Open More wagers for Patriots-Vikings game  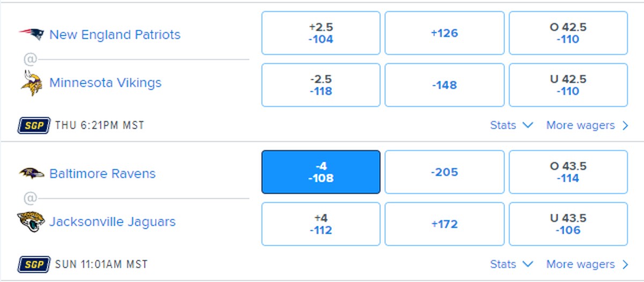point(587,125)
